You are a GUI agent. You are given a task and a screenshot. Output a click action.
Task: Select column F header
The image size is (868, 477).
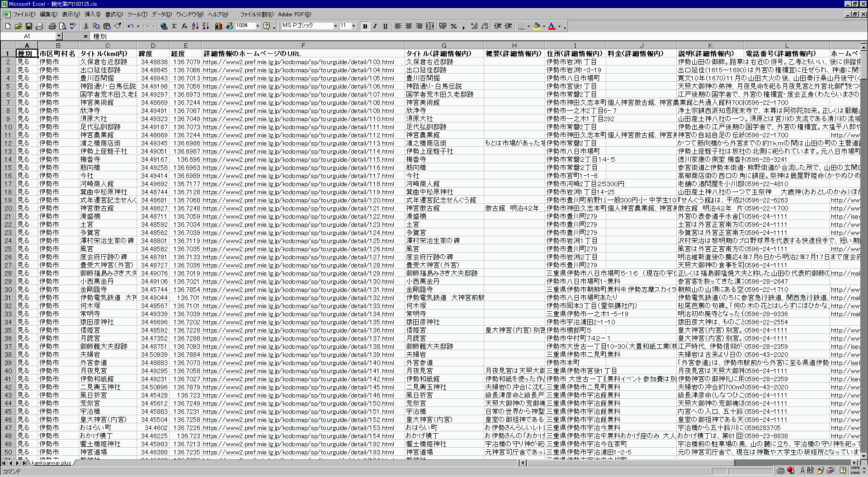(x=303, y=46)
